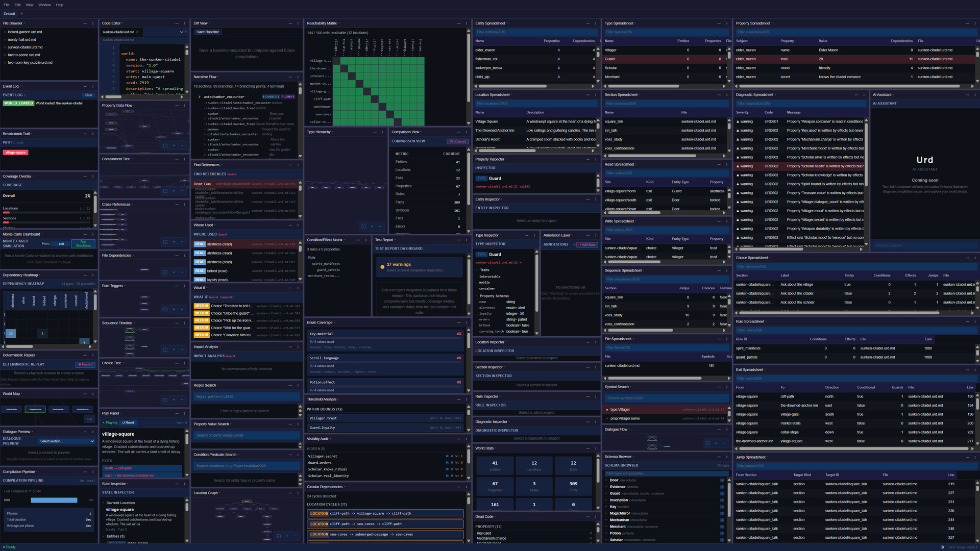The width and height of the screenshot is (980, 551).
Task: Open the Window menu
Action: (44, 5)
